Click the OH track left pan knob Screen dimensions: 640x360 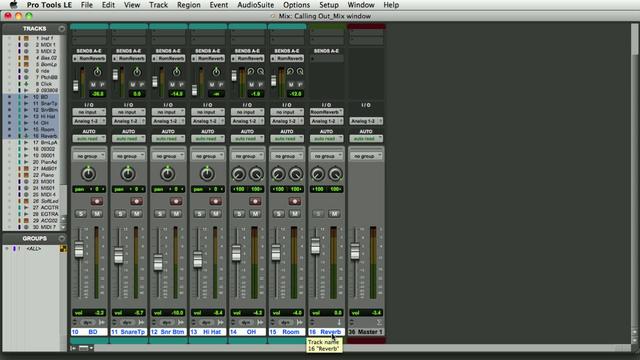pos(238,174)
